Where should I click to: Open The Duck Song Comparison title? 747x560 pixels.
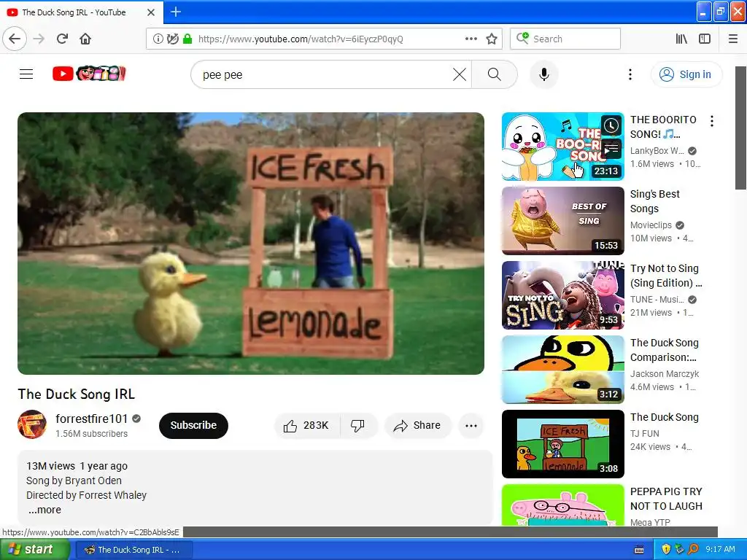(664, 349)
